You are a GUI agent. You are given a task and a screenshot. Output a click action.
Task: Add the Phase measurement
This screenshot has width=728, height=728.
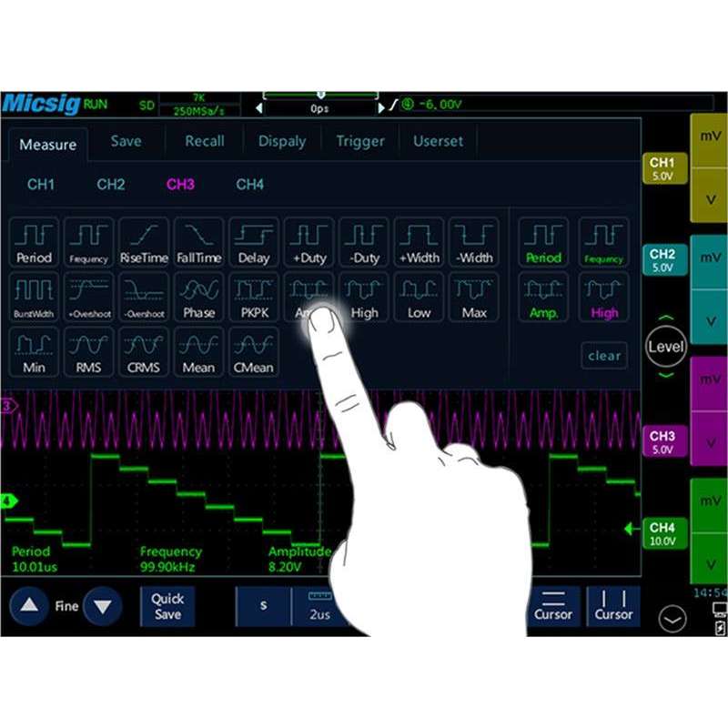tap(198, 297)
